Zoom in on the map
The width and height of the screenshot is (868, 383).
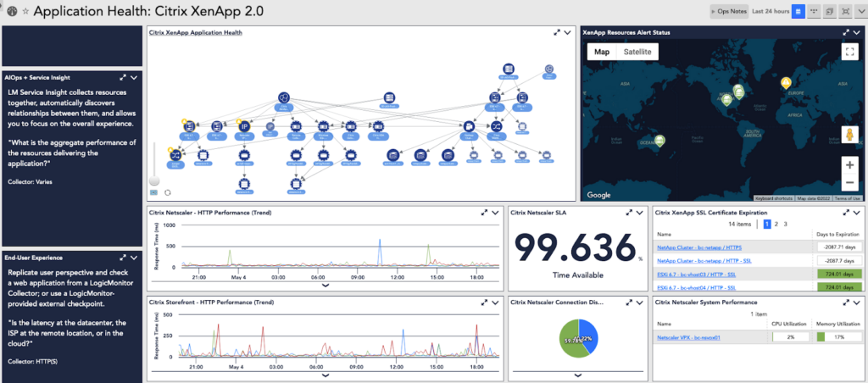tap(849, 165)
